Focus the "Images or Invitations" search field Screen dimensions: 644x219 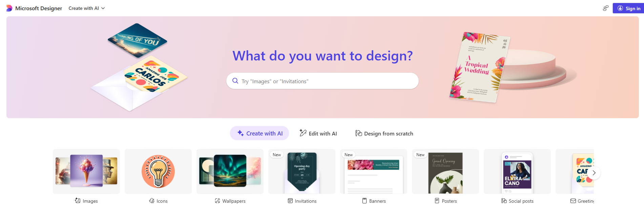(323, 81)
